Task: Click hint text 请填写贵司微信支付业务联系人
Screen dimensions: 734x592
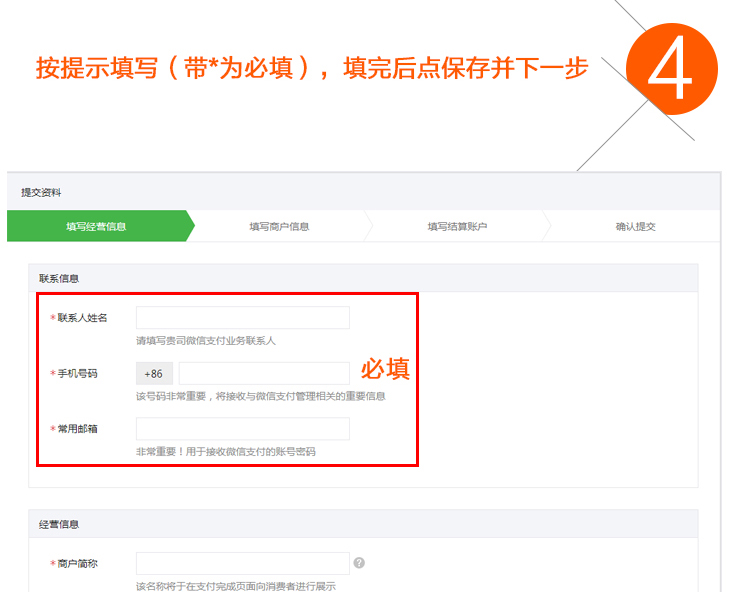Action: click(206, 341)
